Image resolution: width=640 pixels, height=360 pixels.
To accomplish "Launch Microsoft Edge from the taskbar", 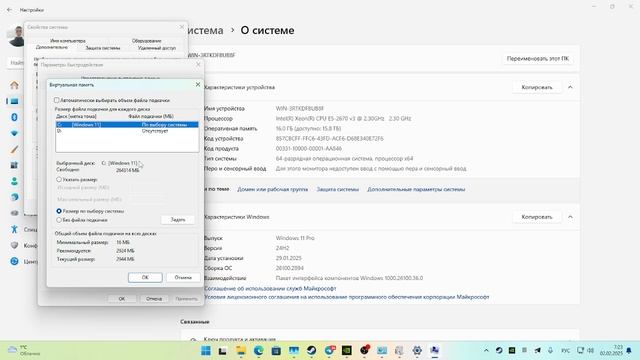I will (x=258, y=350).
